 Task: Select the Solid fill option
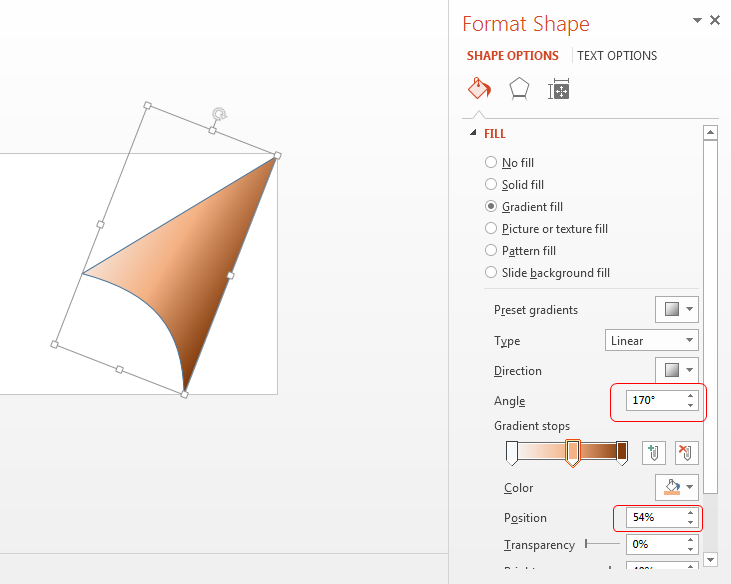[514, 185]
